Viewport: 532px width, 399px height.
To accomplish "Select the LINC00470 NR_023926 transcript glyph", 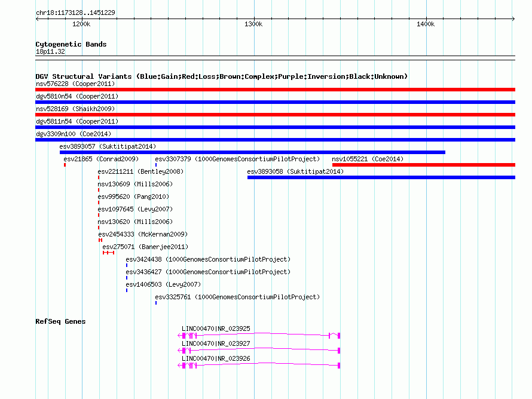I will 259,366.
